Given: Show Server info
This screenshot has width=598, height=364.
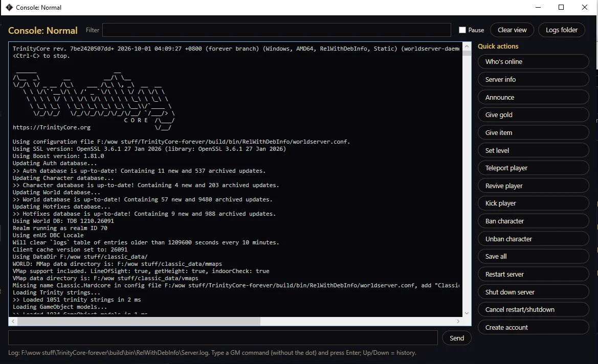Looking at the screenshot, I should click(533, 79).
